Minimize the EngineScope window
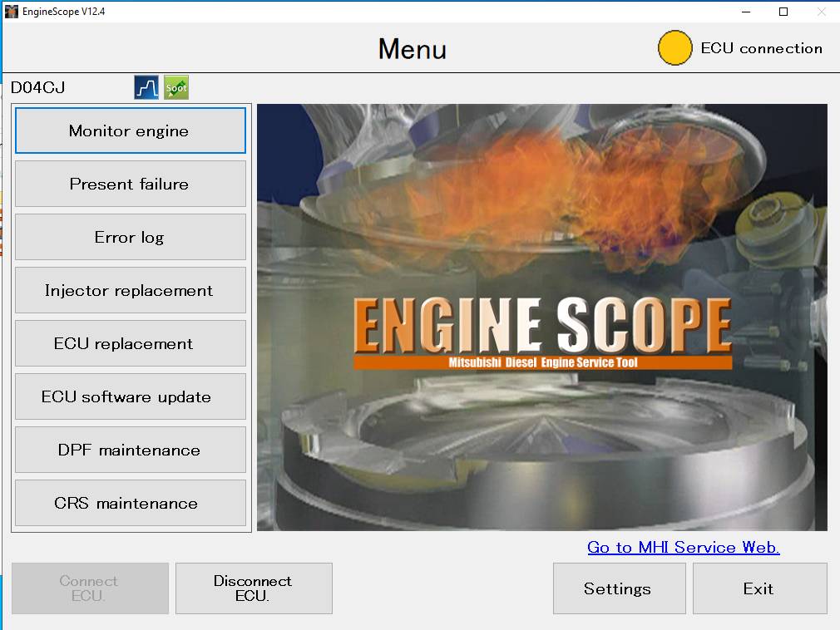The height and width of the screenshot is (630, 840). 746,12
